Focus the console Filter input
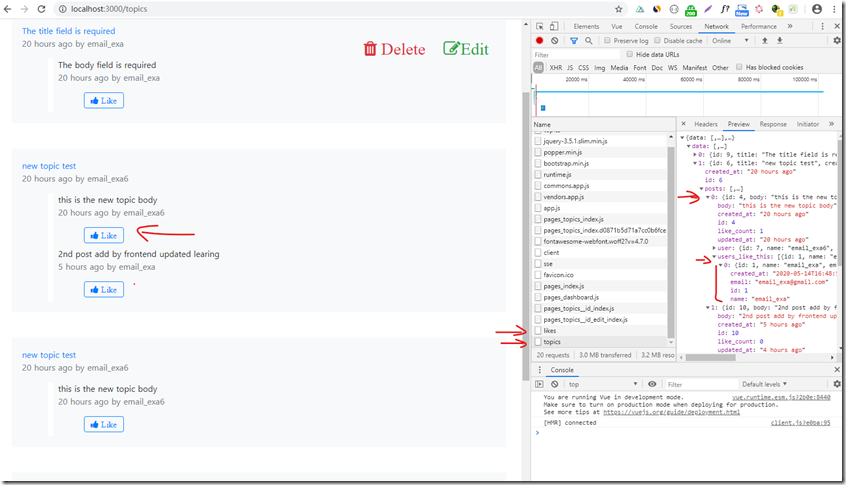846x485 pixels. point(701,384)
